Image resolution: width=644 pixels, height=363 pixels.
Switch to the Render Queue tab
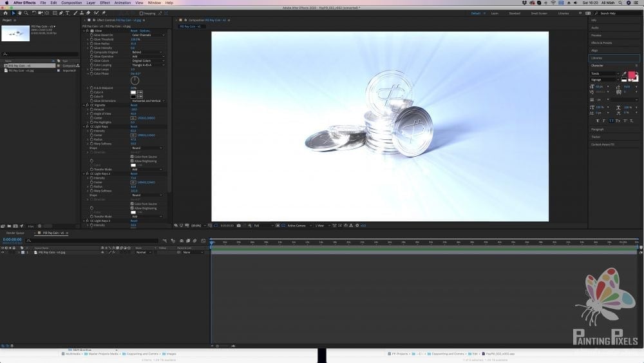coord(16,233)
